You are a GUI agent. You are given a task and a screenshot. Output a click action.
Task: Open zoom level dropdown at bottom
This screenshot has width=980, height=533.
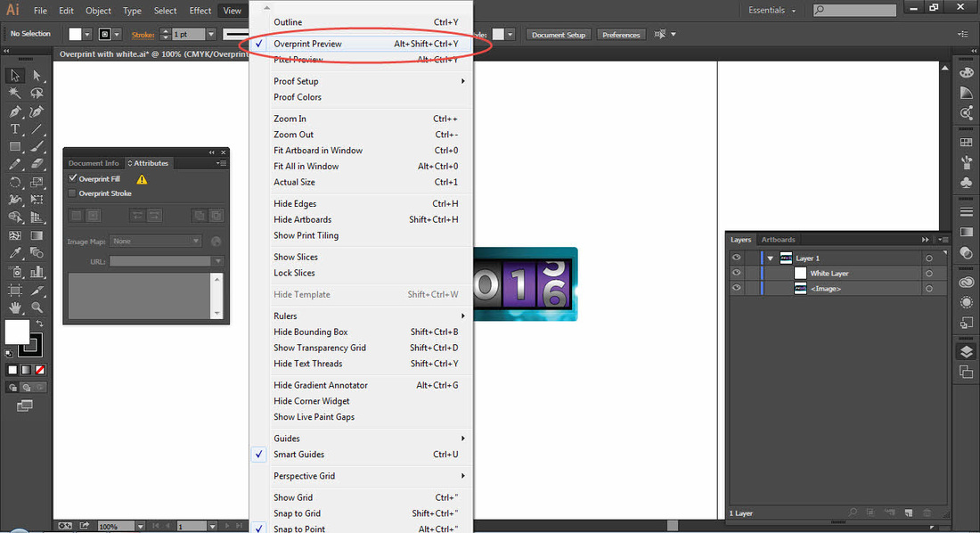point(141,526)
